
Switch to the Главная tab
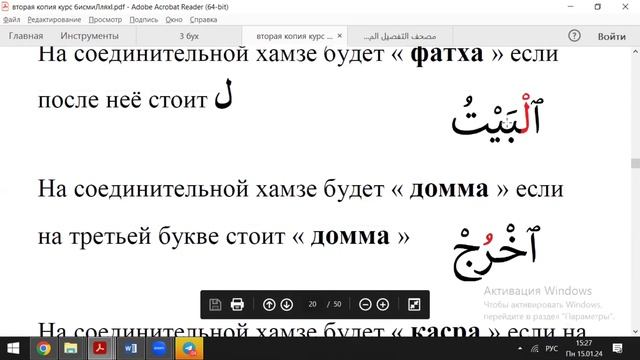pyautogui.click(x=26, y=36)
